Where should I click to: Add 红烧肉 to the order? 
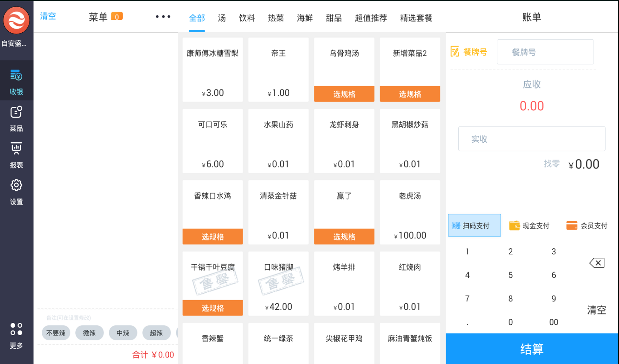coord(410,284)
